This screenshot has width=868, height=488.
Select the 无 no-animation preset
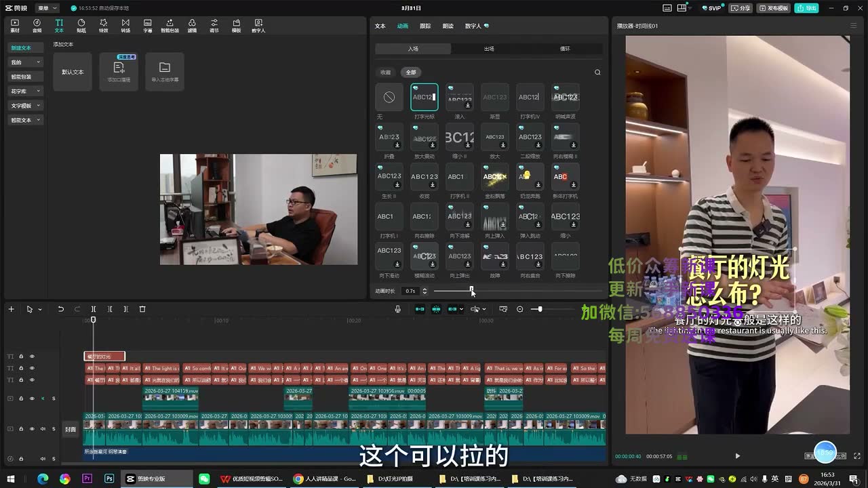click(389, 98)
